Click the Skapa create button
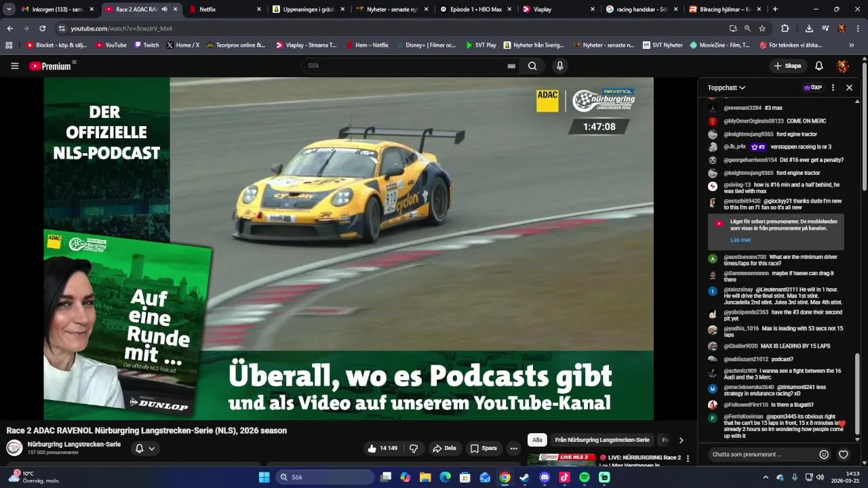Image resolution: width=868 pixels, height=488 pixels. point(787,66)
